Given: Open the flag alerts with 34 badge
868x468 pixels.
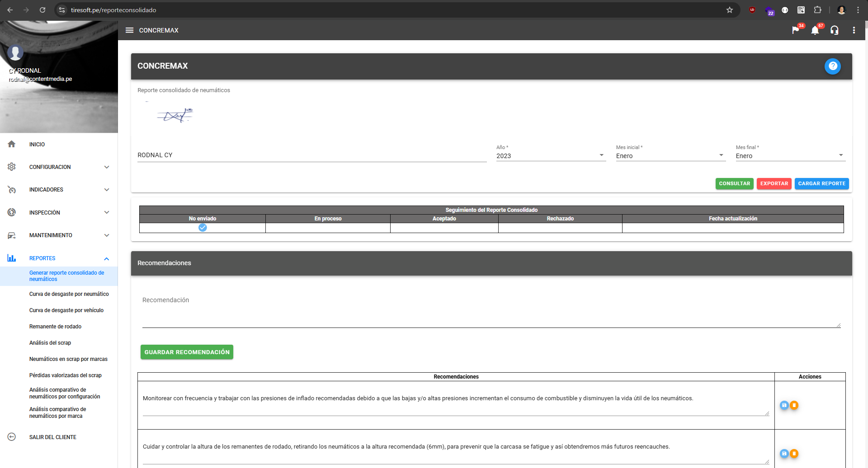Looking at the screenshot, I should [796, 30].
